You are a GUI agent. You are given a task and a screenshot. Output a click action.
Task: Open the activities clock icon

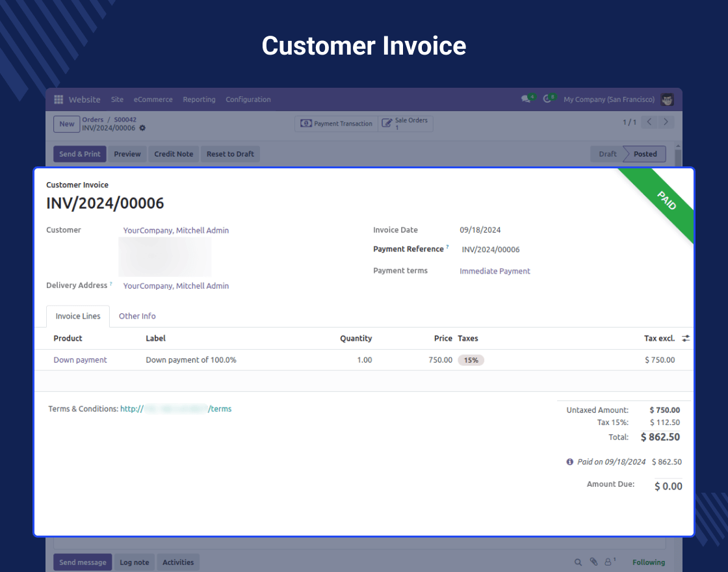coord(547,99)
